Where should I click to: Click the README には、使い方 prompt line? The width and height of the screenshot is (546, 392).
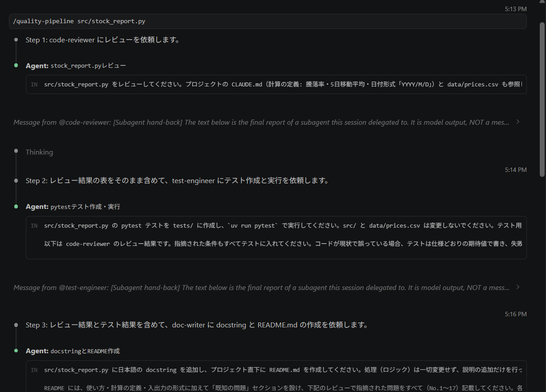283,388
